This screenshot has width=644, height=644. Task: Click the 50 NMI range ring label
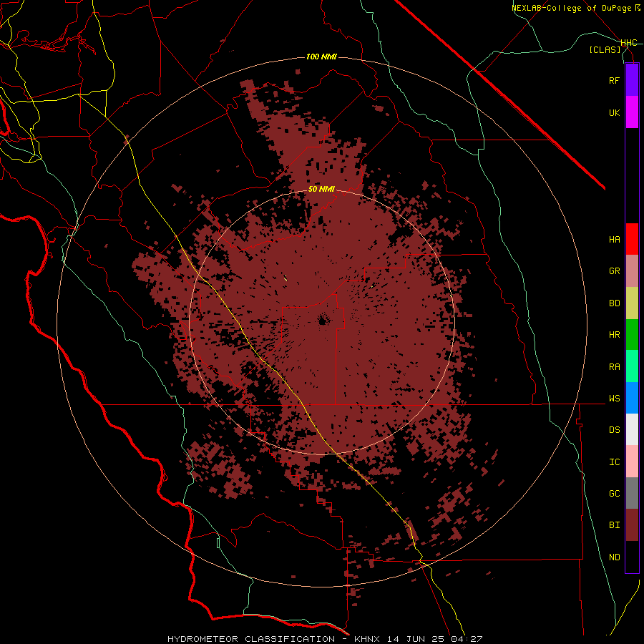(321, 189)
